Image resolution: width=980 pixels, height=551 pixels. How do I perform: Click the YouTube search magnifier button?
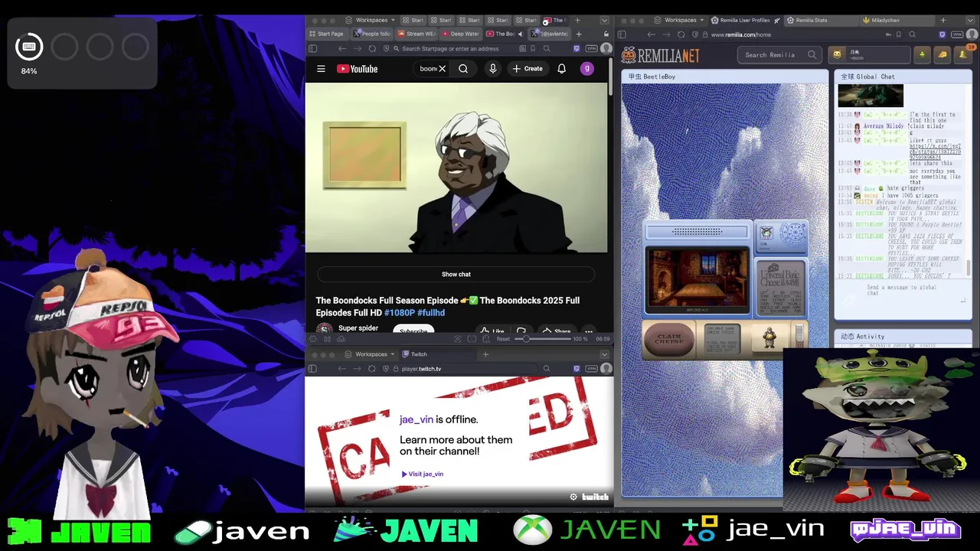pos(463,69)
